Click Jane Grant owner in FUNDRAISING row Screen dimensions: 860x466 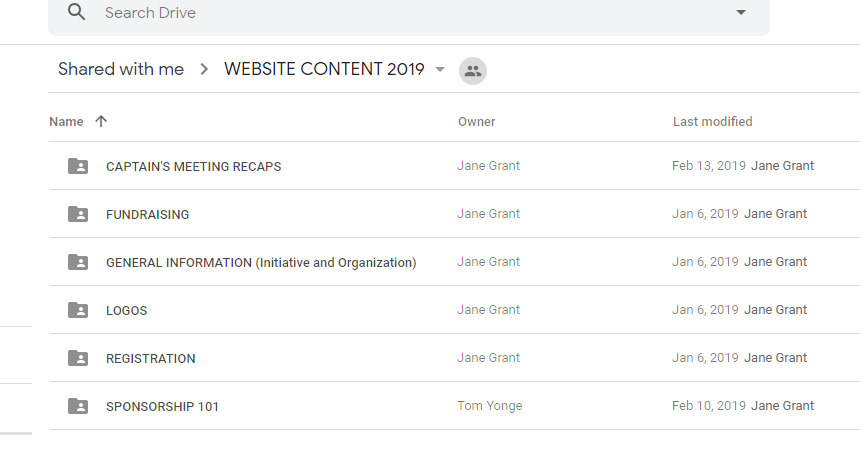[489, 214]
